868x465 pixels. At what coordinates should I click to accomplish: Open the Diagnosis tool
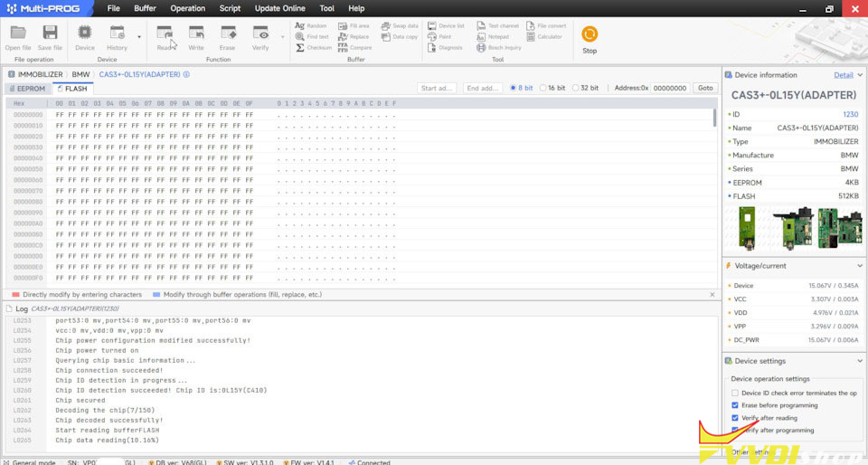(x=445, y=48)
